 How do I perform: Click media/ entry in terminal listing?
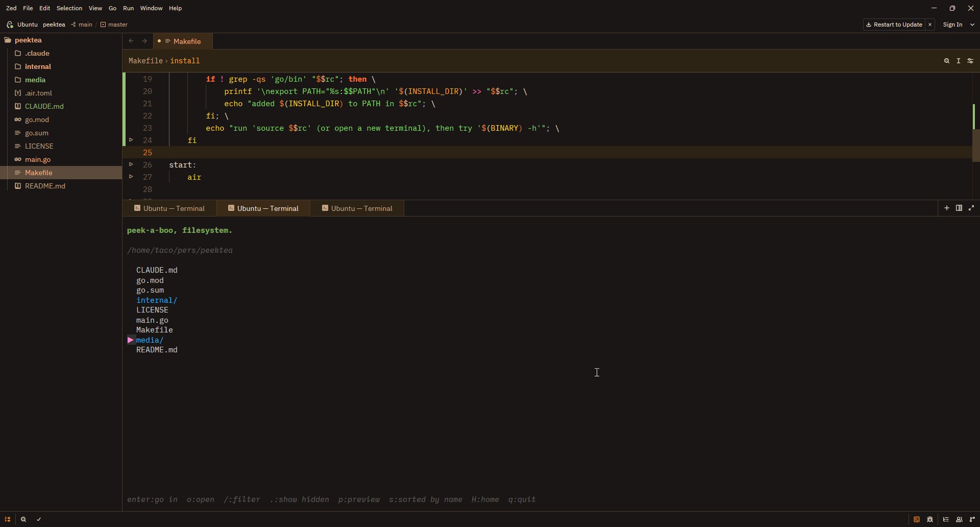pos(150,340)
